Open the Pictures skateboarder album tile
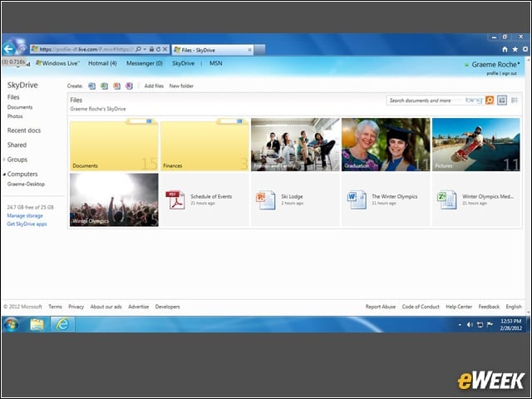 tap(476, 145)
